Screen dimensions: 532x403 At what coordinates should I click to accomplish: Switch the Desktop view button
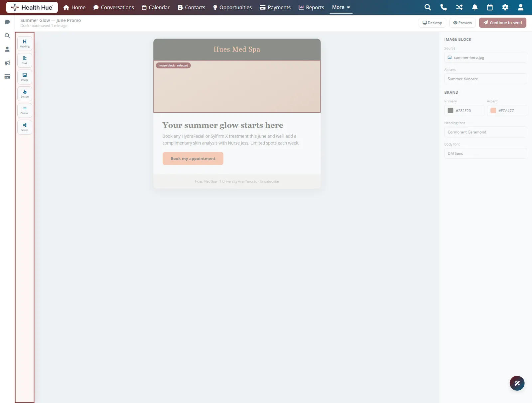pos(432,23)
